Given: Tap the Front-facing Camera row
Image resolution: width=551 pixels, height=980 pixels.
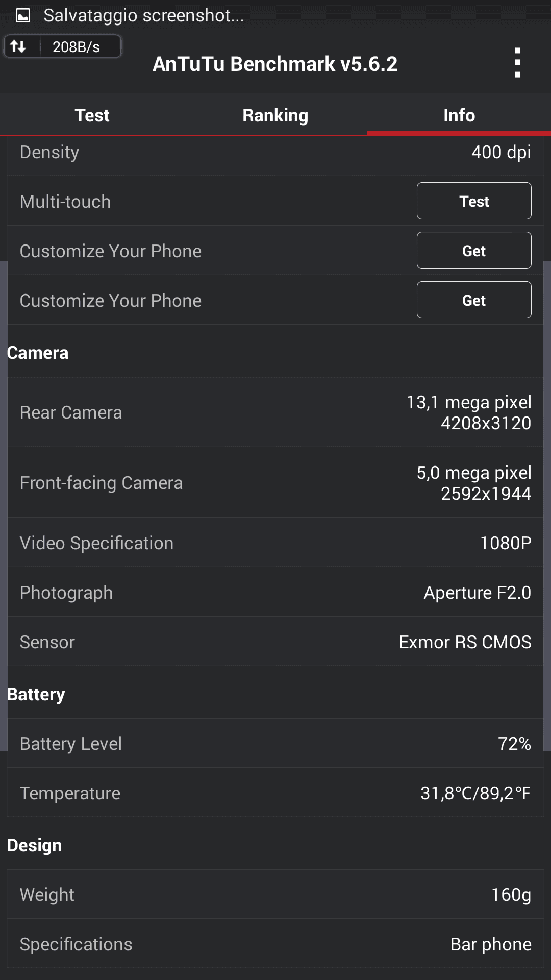Looking at the screenshot, I should [275, 483].
